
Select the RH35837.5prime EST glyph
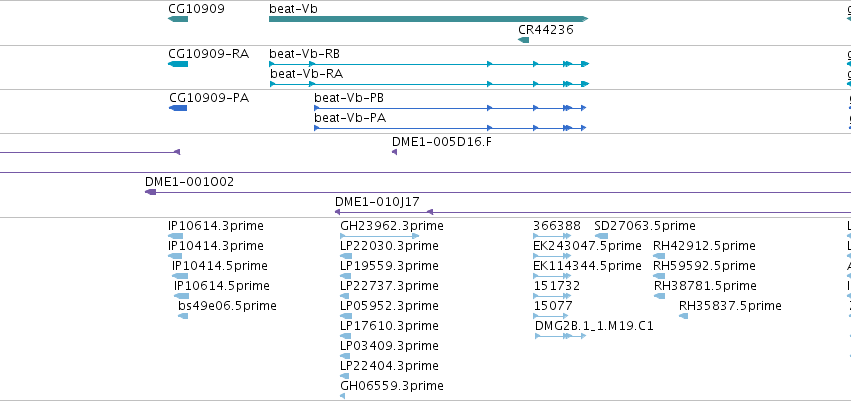pyautogui.click(x=683, y=316)
